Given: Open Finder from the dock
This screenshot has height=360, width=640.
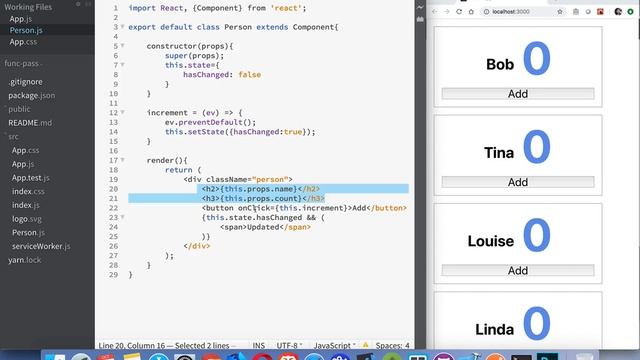Looking at the screenshot, I should click(x=55, y=356).
